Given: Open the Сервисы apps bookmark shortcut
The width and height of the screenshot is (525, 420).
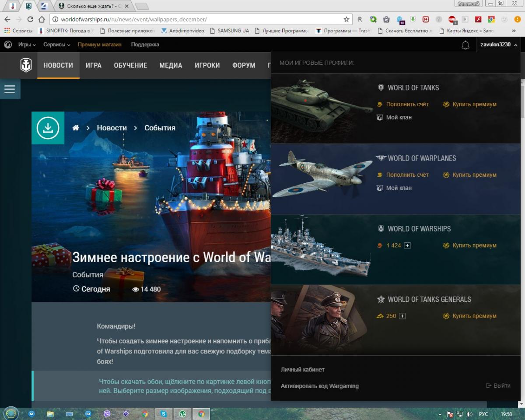Looking at the screenshot, I should point(18,31).
